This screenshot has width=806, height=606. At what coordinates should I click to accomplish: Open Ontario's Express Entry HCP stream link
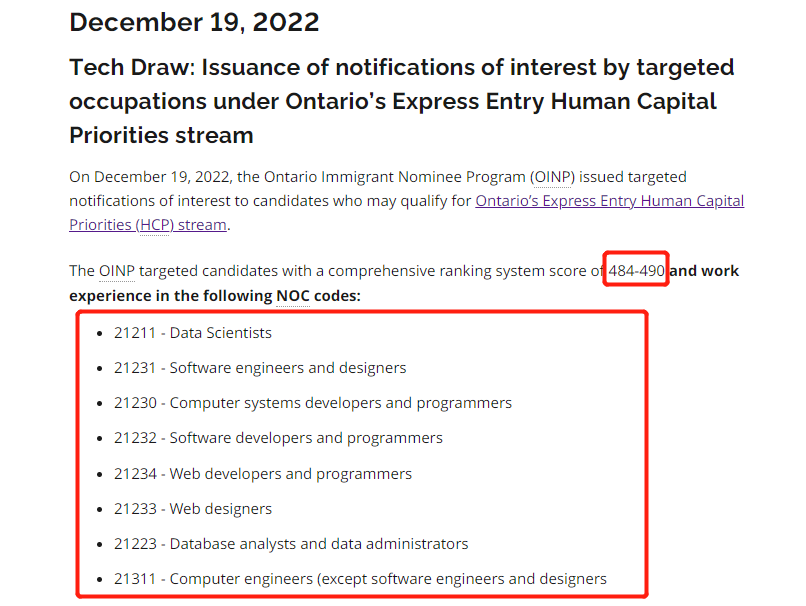[x=609, y=201]
